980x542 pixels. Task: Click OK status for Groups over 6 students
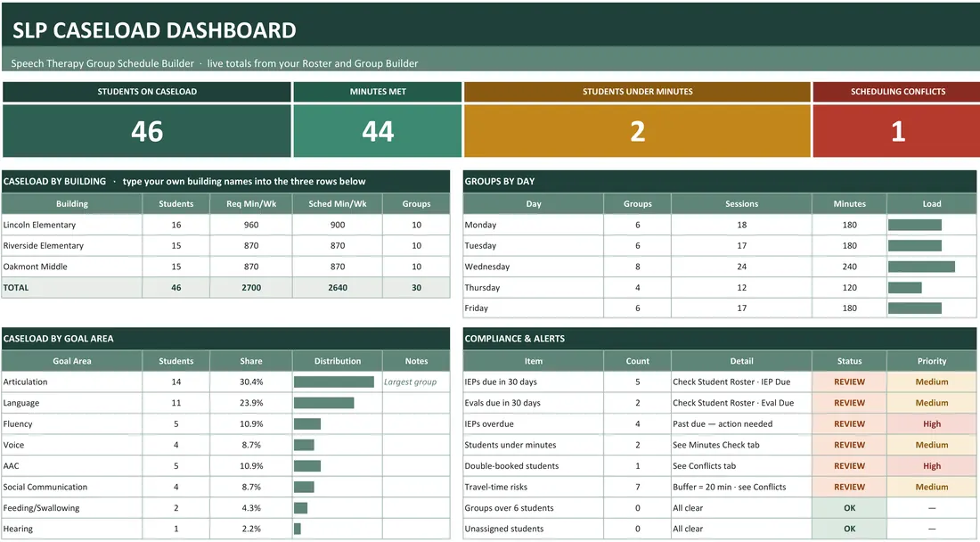click(849, 507)
